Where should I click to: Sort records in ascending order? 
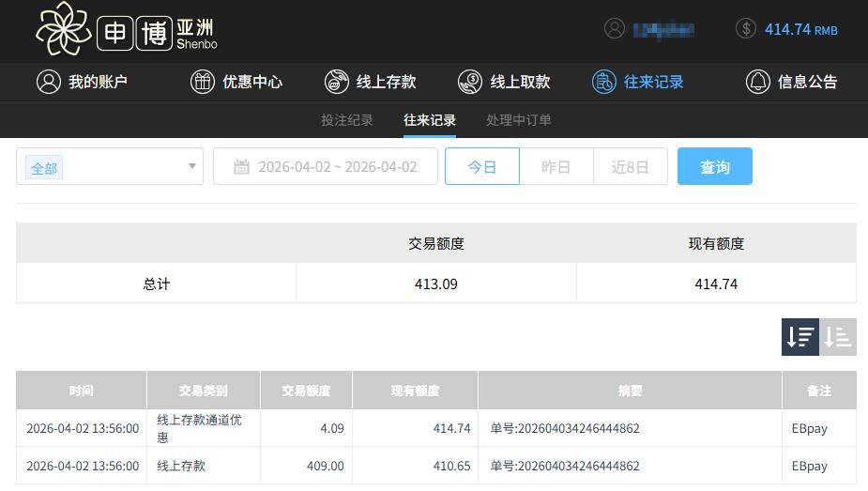838,337
